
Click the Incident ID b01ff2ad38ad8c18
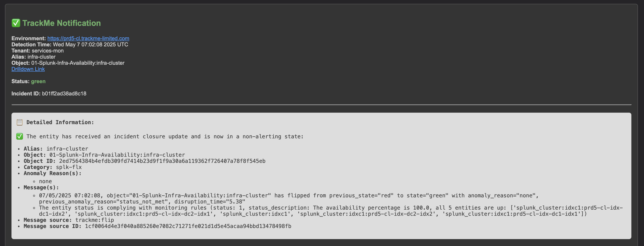pos(64,94)
